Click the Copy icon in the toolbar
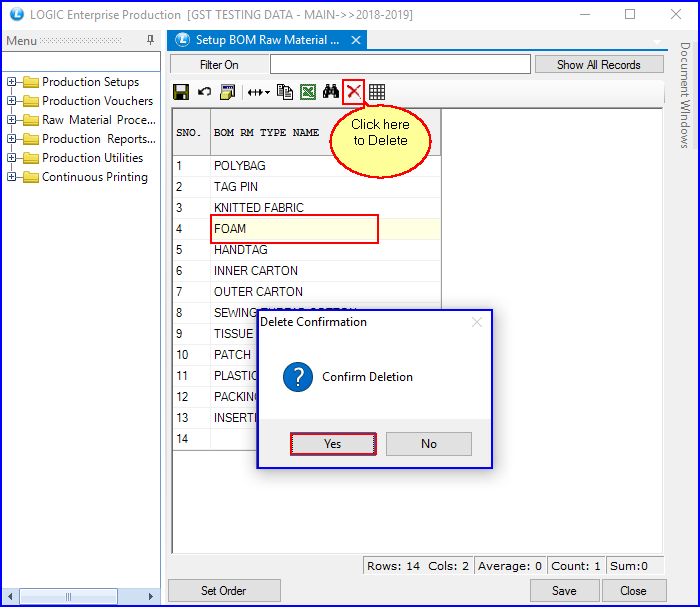This screenshot has height=607, width=700. [x=285, y=92]
